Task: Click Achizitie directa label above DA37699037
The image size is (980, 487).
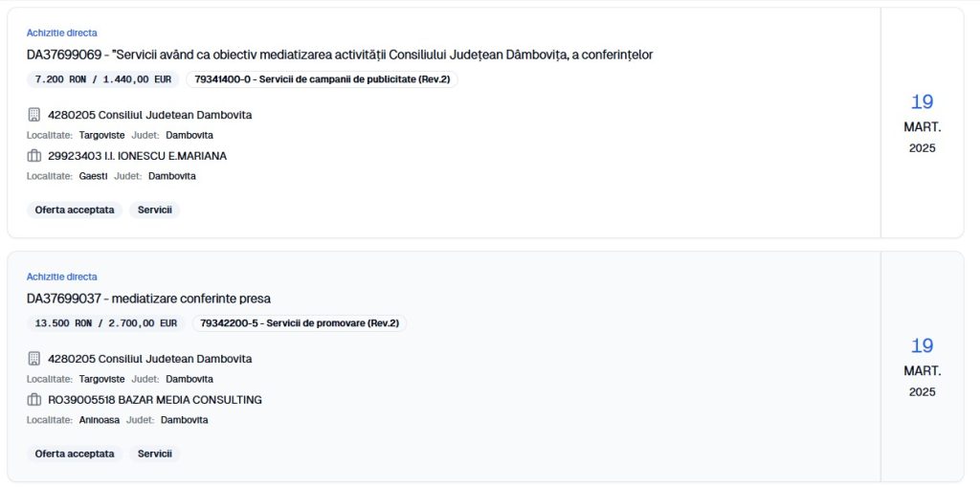Action: pyautogui.click(x=61, y=277)
